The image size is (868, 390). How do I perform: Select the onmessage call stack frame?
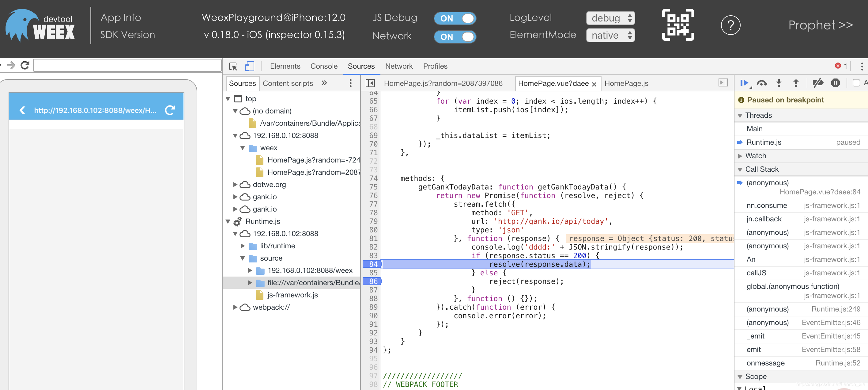tap(801, 363)
